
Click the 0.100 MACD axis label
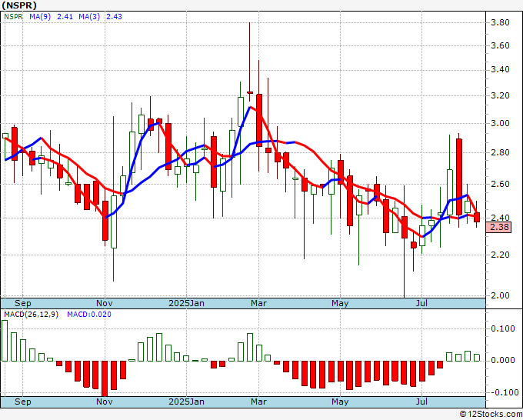(503, 328)
